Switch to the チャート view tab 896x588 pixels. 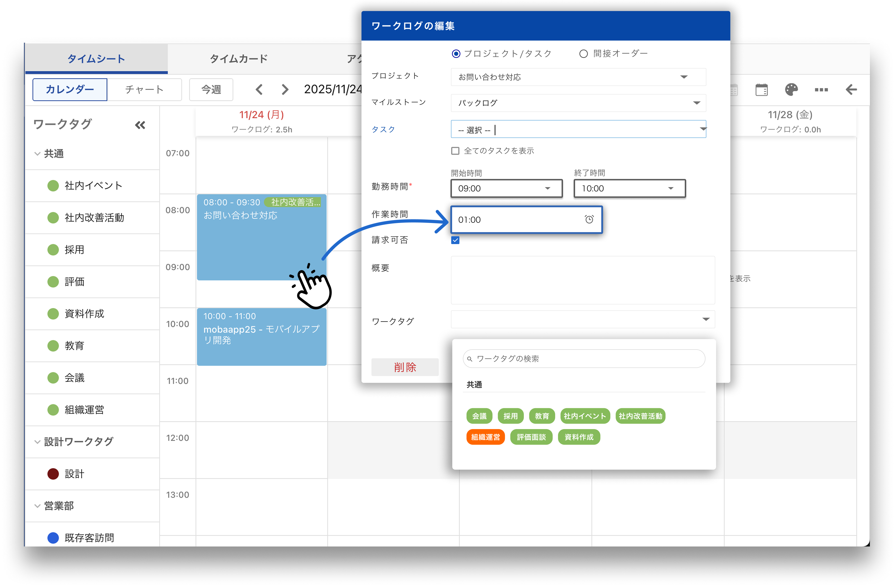click(144, 89)
